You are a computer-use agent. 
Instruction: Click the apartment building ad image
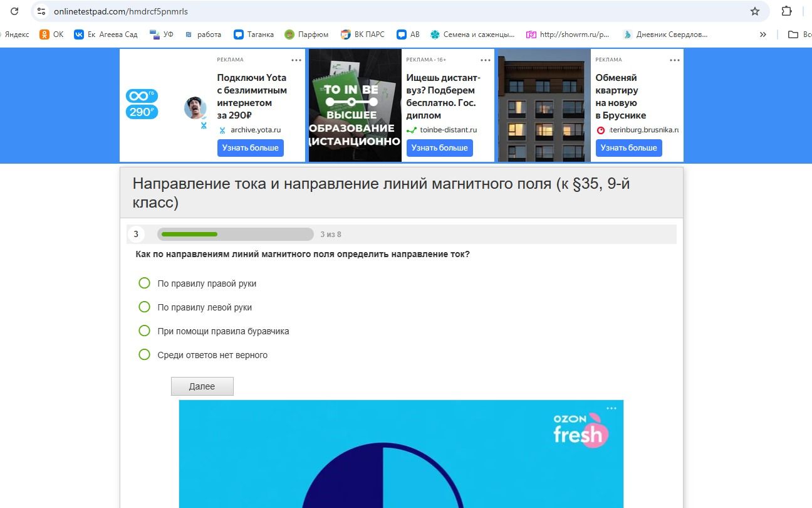(x=544, y=105)
